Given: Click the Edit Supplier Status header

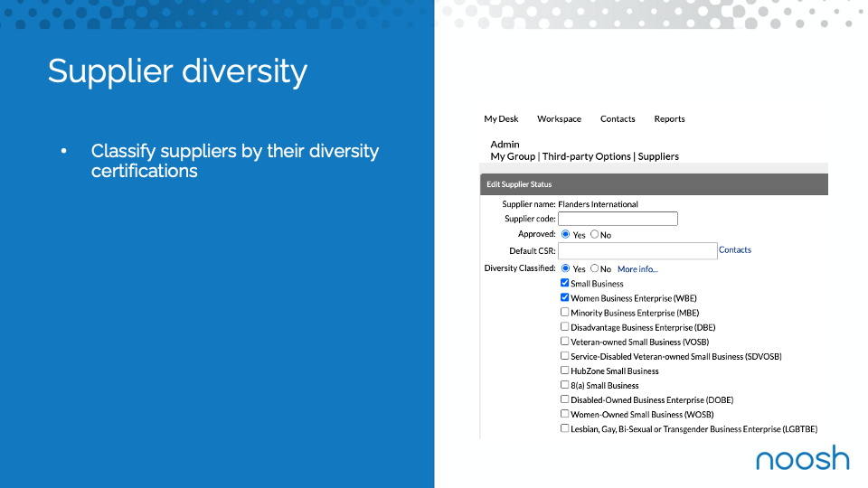Looking at the screenshot, I should click(654, 184).
